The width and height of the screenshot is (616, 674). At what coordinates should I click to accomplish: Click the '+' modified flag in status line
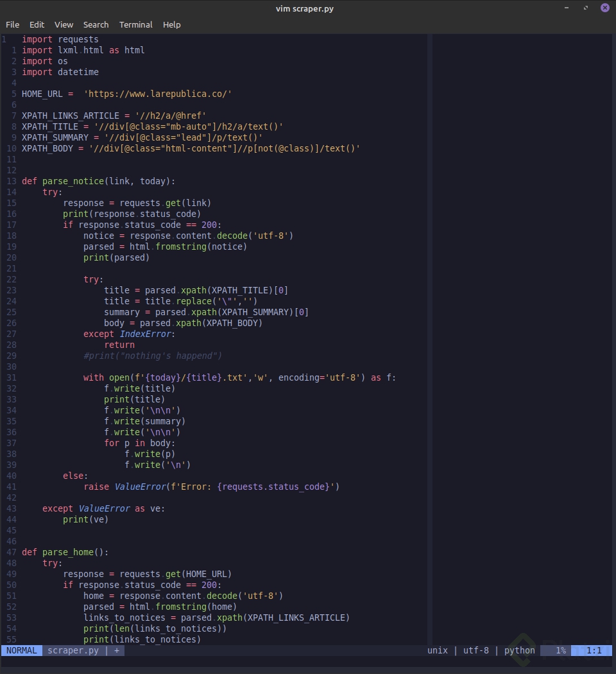pyautogui.click(x=116, y=650)
